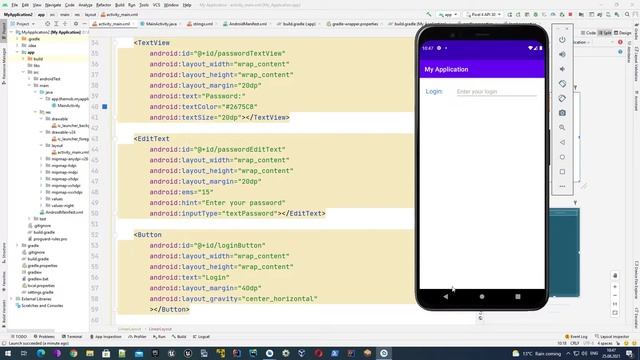Click gutter color marker on line 40
This screenshot has width=640, height=360.
104,107
